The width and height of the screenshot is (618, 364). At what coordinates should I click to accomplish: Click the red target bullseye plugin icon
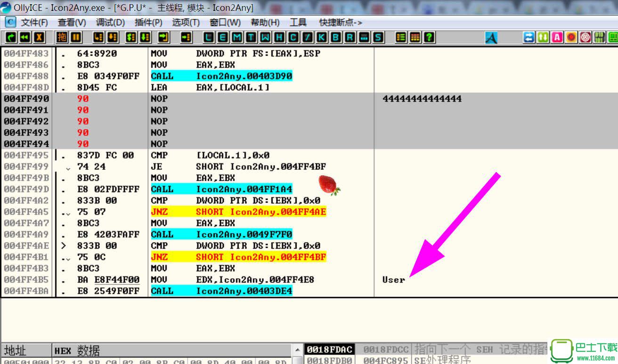point(585,37)
